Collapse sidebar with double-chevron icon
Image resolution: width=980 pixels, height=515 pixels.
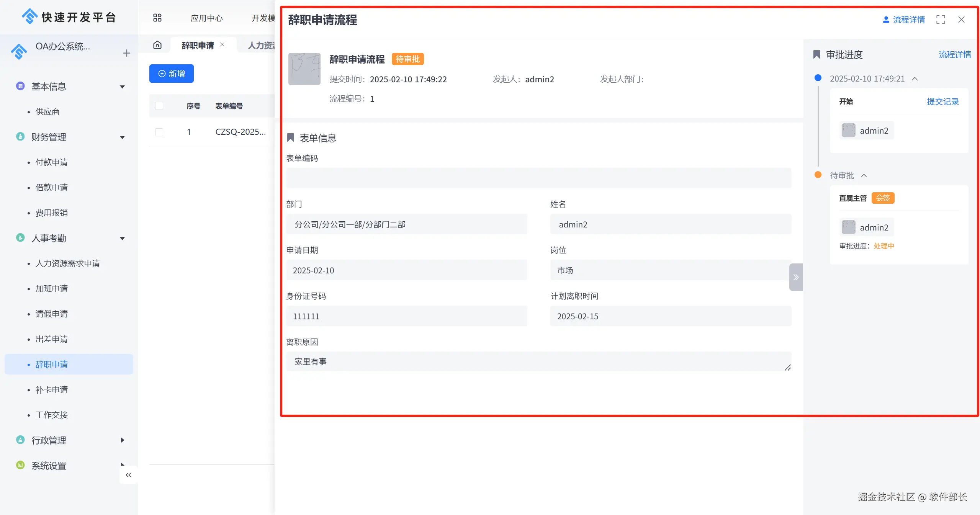(x=128, y=475)
